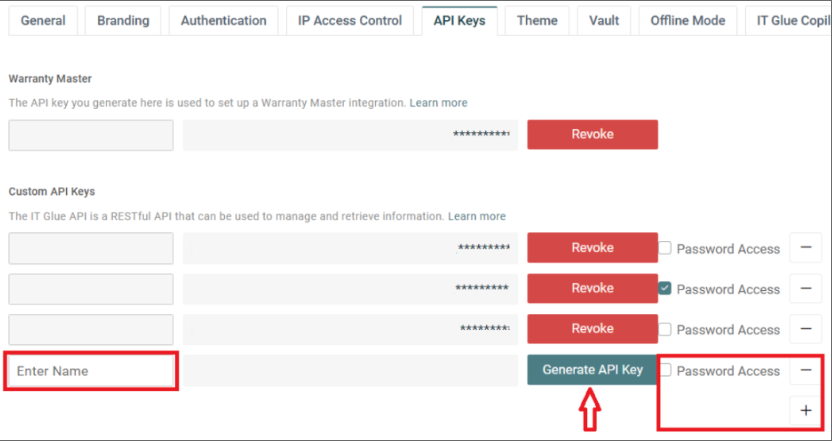This screenshot has width=832, height=441.
Task: Click masked key field of checked Password Access row
Action: 350,289
